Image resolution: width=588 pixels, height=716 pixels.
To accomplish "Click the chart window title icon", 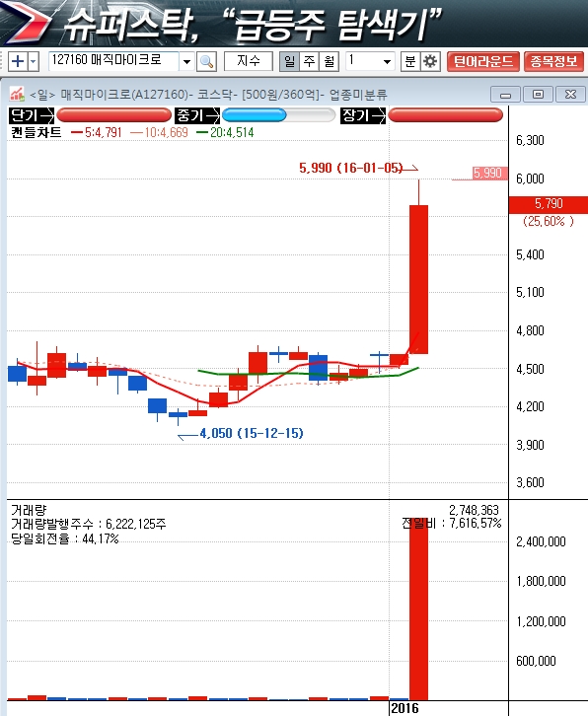I will pos(17,94).
